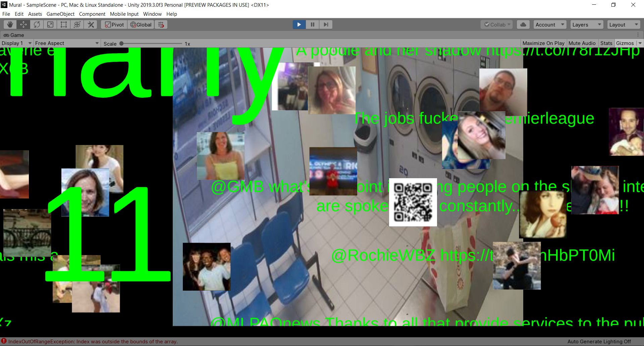This screenshot has width=644, height=346.
Task: Open Unity cloud services
Action: pos(523,24)
